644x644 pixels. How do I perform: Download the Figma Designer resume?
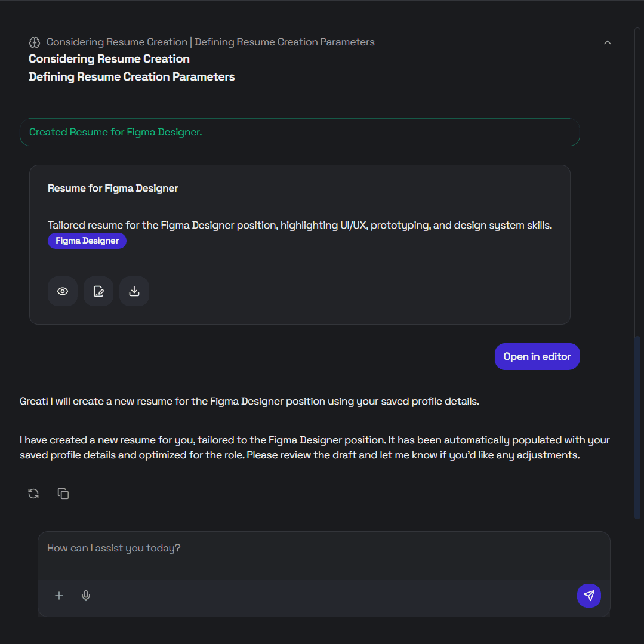click(134, 291)
